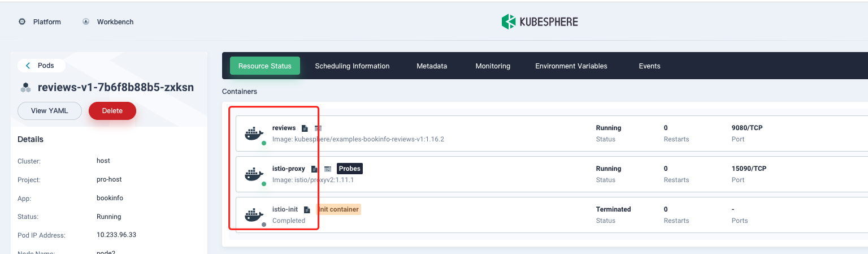Click the Probes badge on istio-proxy
The image size is (868, 254).
[x=349, y=169]
